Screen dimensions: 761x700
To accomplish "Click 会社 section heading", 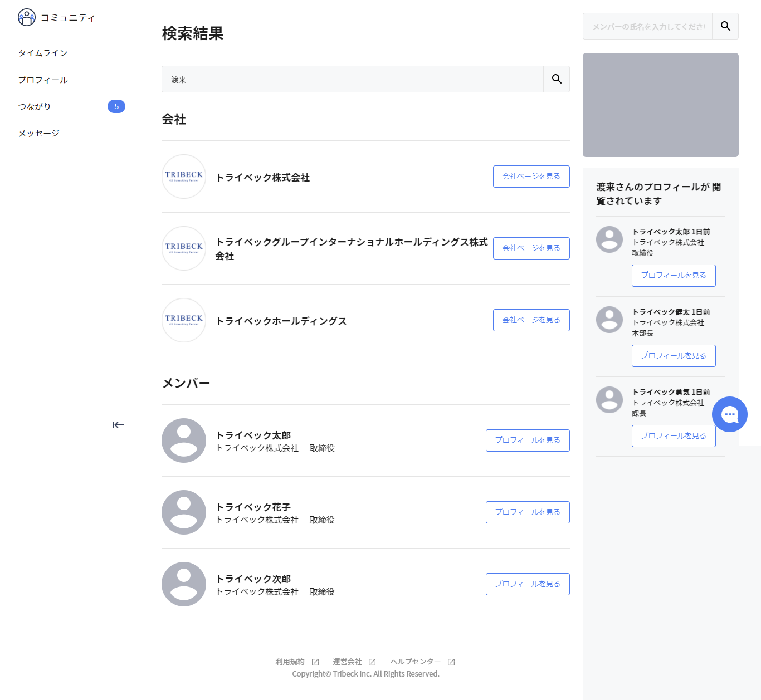I will [174, 119].
